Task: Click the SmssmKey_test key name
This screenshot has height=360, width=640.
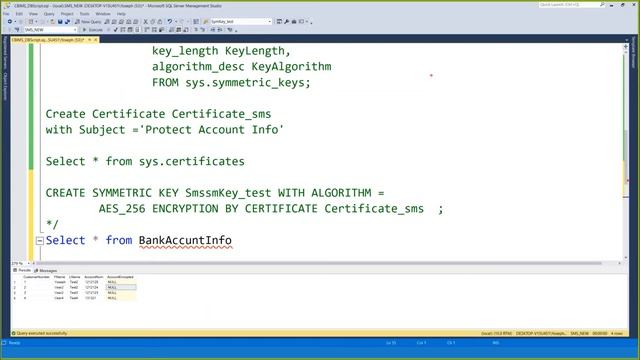Action: (228, 193)
